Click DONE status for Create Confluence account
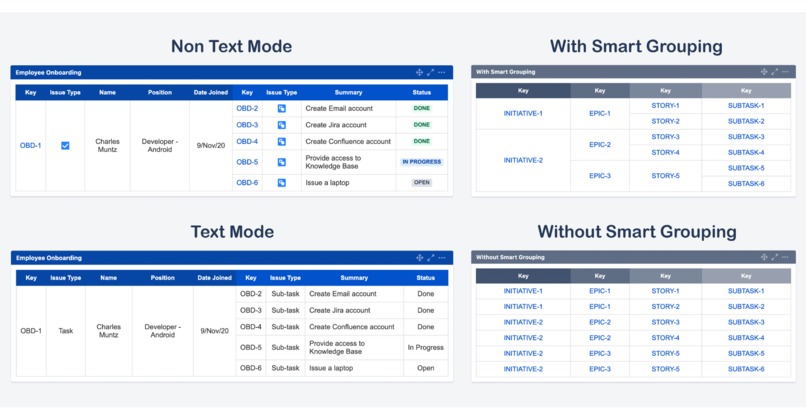Screen dimensions: 806x414 (x=422, y=141)
